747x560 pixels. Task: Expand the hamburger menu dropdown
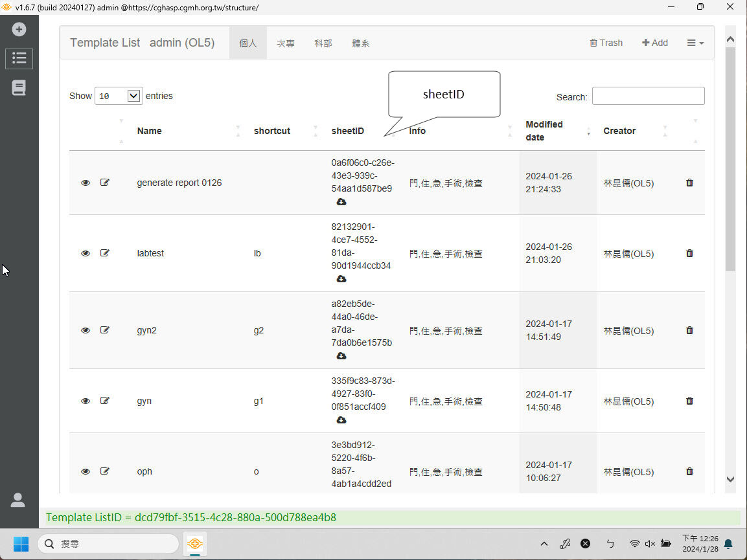695,43
